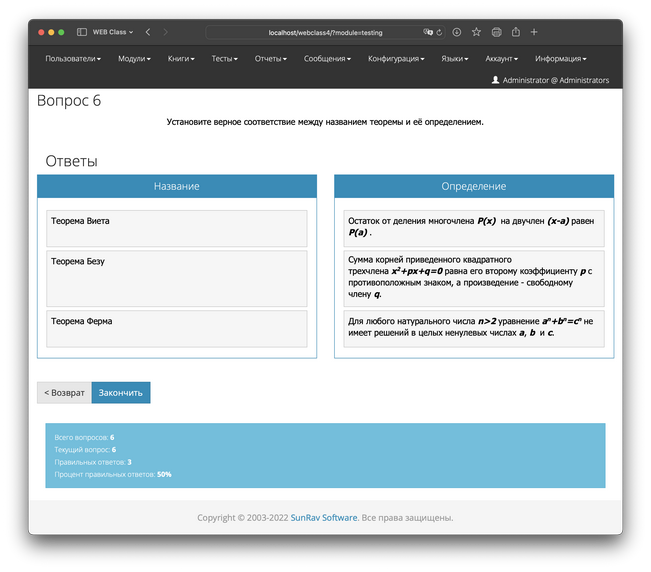The width and height of the screenshot is (651, 572).
Task: Bookmark the page with the star icon
Action: 476,32
